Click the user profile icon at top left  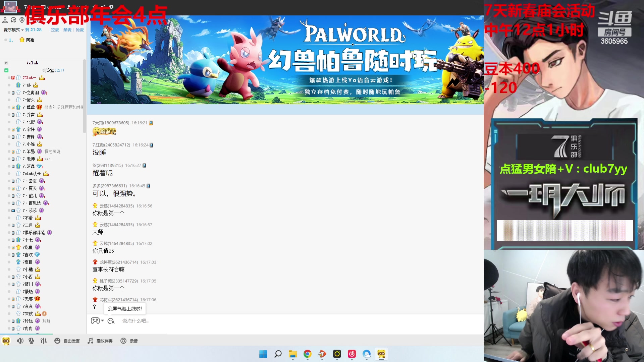point(5,20)
